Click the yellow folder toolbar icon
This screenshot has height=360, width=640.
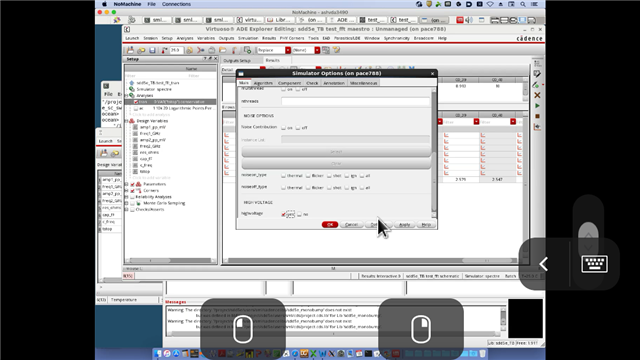click(x=222, y=50)
